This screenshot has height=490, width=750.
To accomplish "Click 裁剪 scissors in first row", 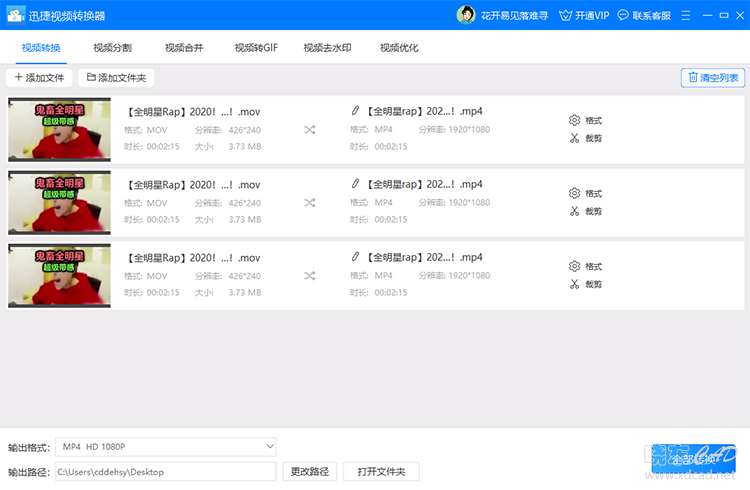I will click(585, 138).
